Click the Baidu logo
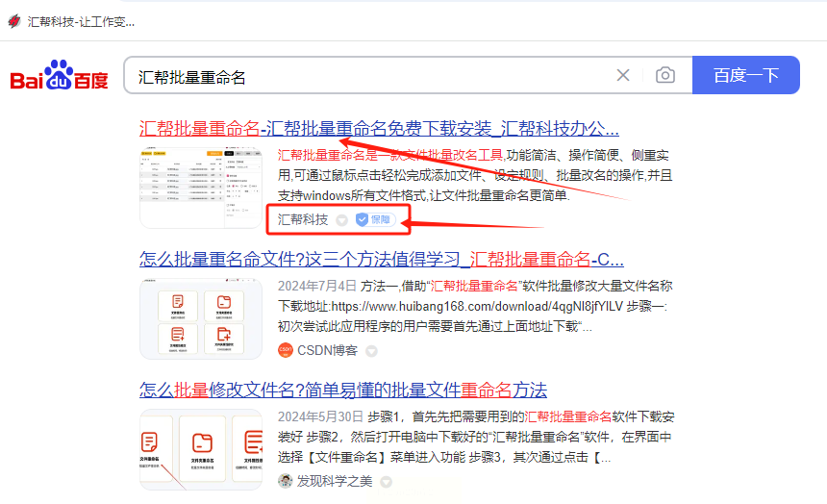This screenshot has width=827, height=504. [x=59, y=75]
